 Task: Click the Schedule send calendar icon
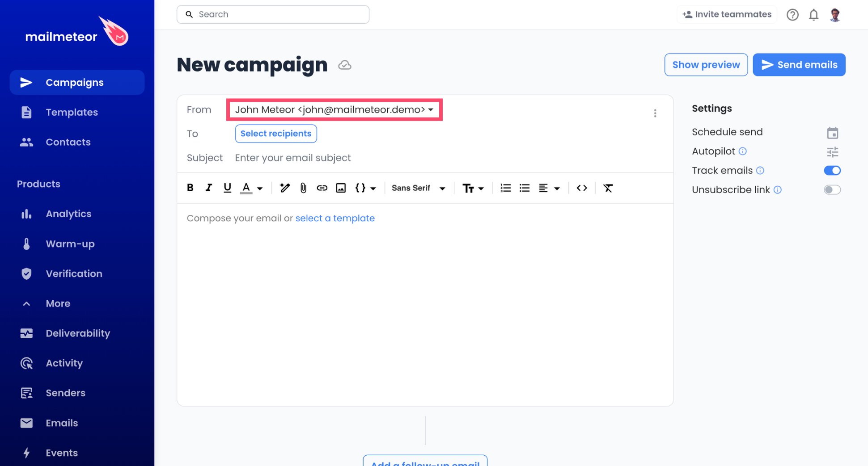click(832, 133)
